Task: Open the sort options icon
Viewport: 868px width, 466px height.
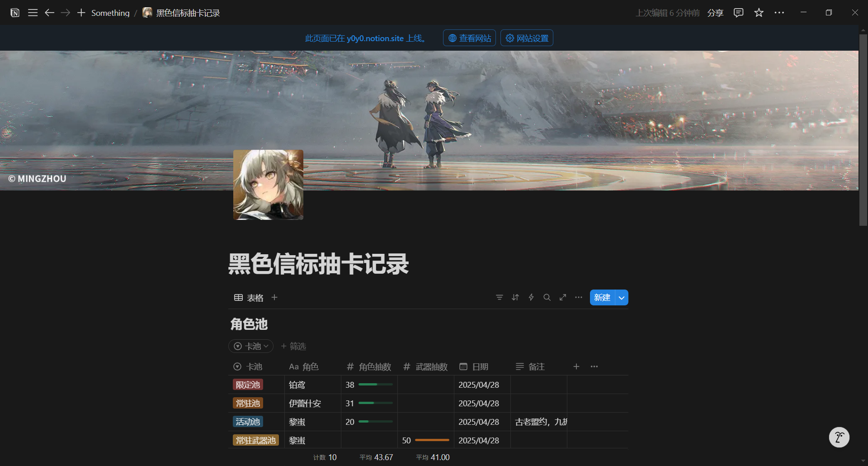Action: point(515,297)
